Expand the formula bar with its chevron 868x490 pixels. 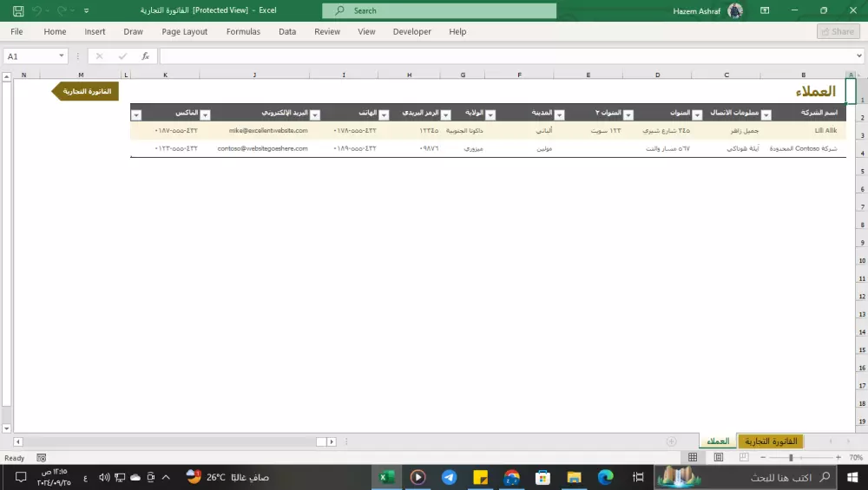(859, 56)
